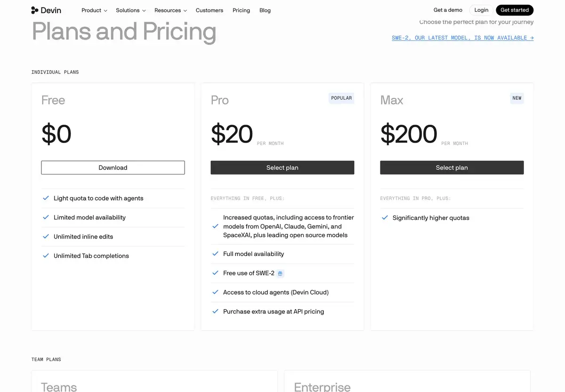Click the checkmark beside Unlimited Tab completions
Image resolution: width=565 pixels, height=392 pixels.
coord(46,256)
